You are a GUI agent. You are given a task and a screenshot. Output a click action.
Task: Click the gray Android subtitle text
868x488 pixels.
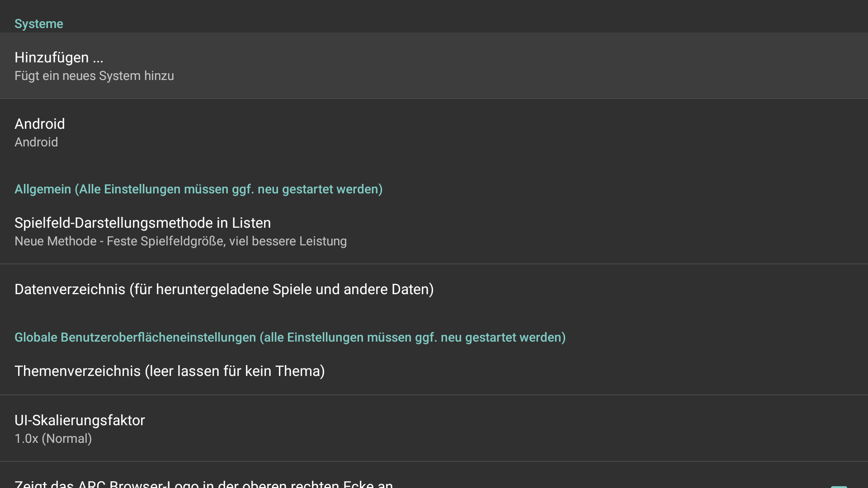coord(36,142)
